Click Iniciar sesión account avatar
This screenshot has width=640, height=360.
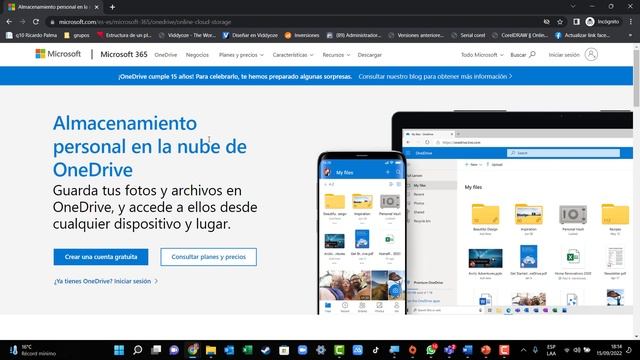point(591,54)
